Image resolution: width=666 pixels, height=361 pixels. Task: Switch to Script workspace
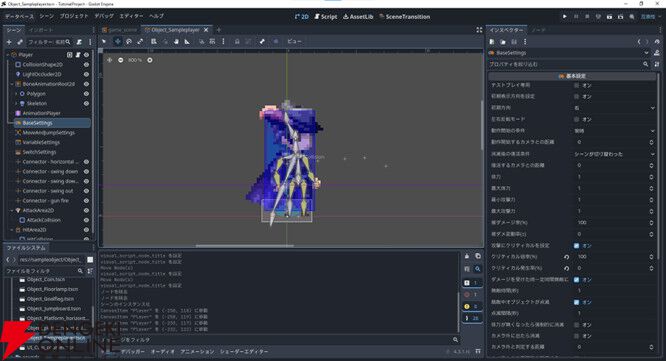click(326, 17)
